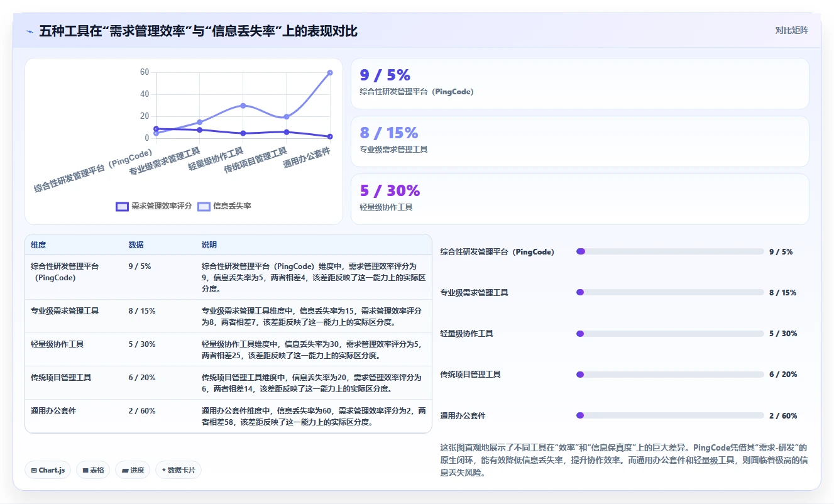Click the summary paragraph mentioning PingCode
The width and height of the screenshot is (834, 504).
click(624, 461)
